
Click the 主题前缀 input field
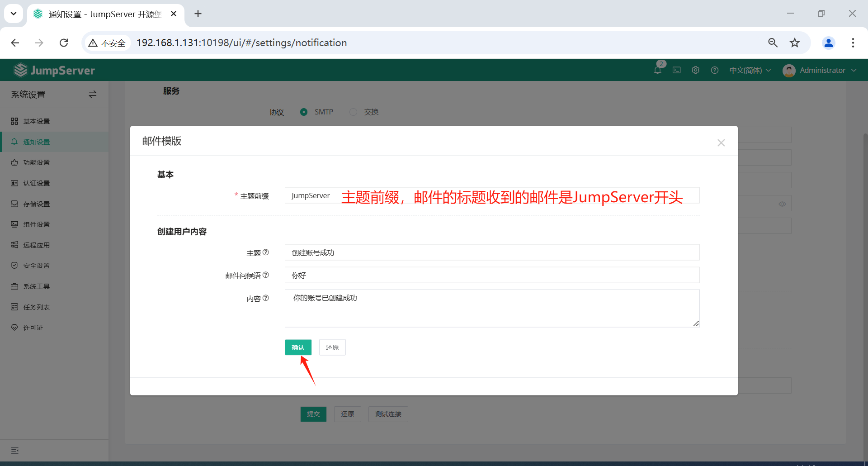[492, 195]
